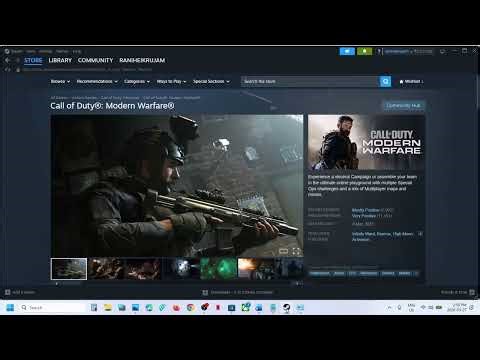Select the green night-vision thumbnail
This screenshot has height=360, width=480.
coord(218,269)
